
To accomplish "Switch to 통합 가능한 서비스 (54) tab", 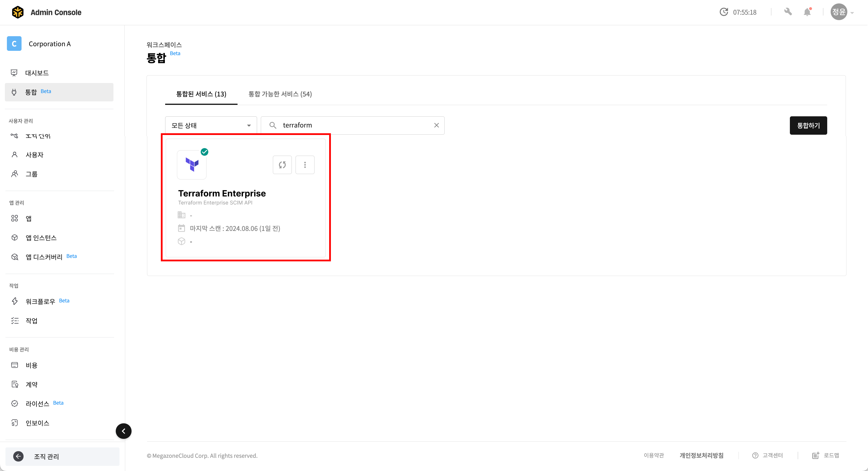I will (x=280, y=94).
